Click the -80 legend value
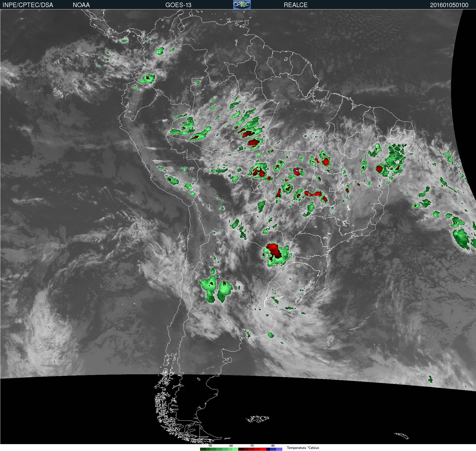The width and height of the screenshot is (476, 451). (x=272, y=446)
